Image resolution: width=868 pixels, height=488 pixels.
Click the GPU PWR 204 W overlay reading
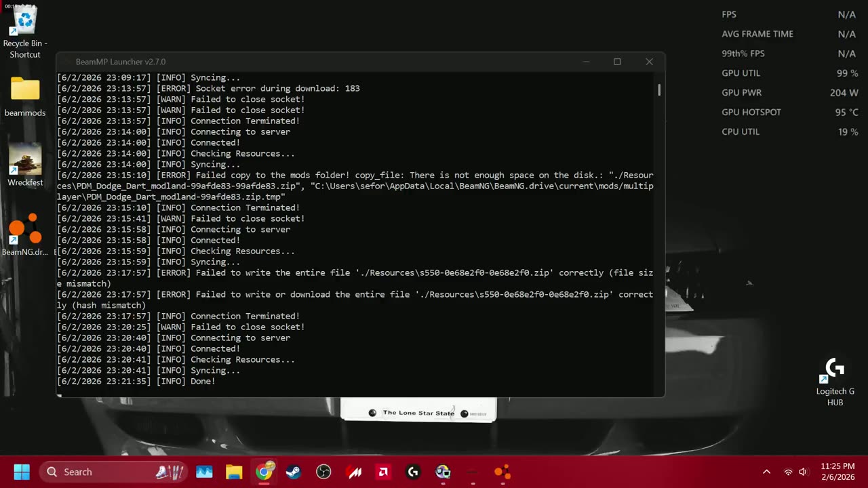coord(790,92)
